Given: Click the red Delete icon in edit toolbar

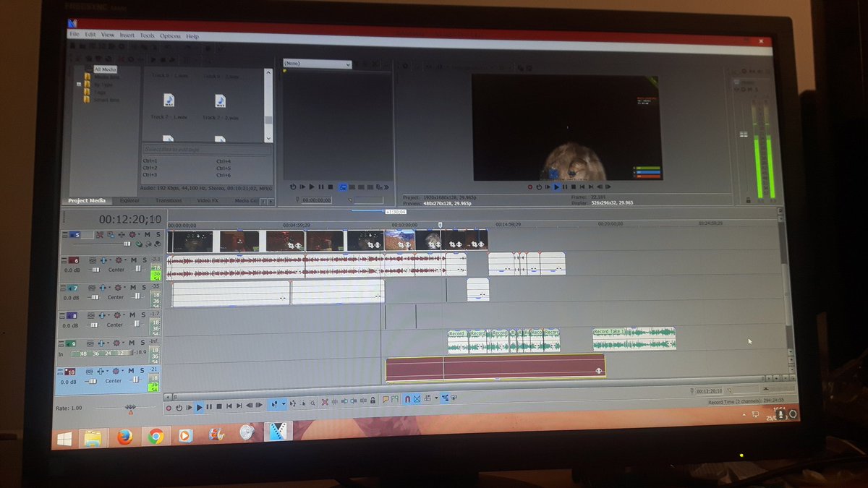Looking at the screenshot, I should (x=325, y=402).
